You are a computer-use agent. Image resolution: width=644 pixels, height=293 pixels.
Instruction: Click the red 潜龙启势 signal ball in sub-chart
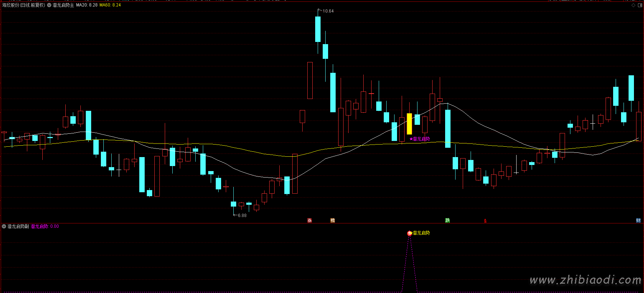click(x=409, y=233)
